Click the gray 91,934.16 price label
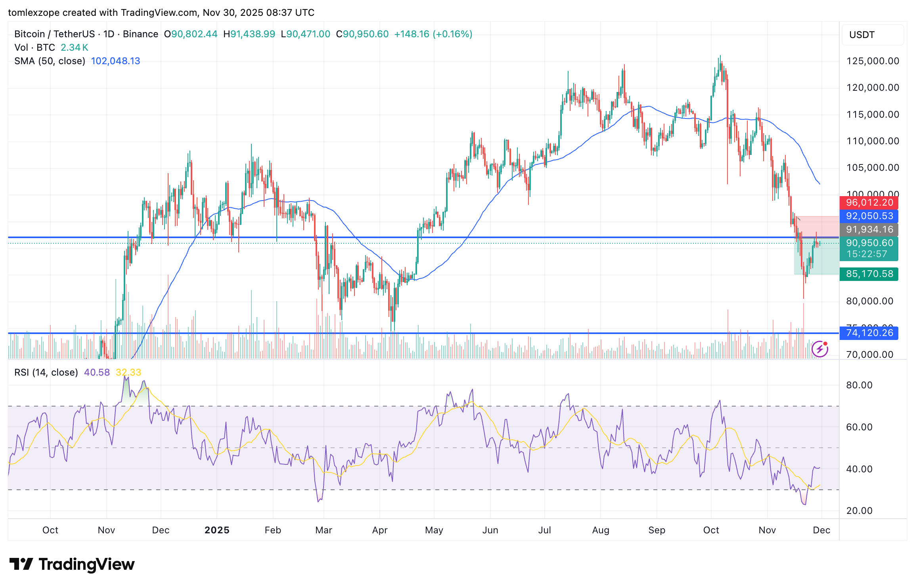The image size is (915, 588). pos(869,229)
